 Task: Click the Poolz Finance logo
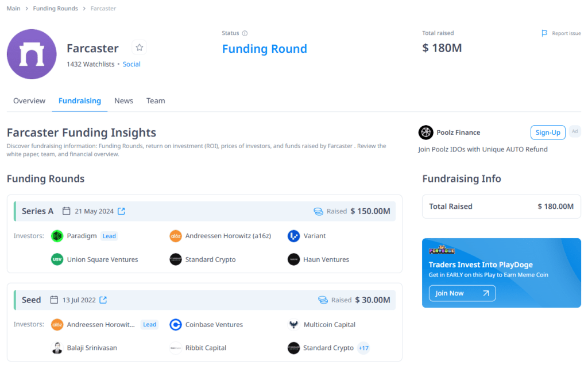coord(425,132)
